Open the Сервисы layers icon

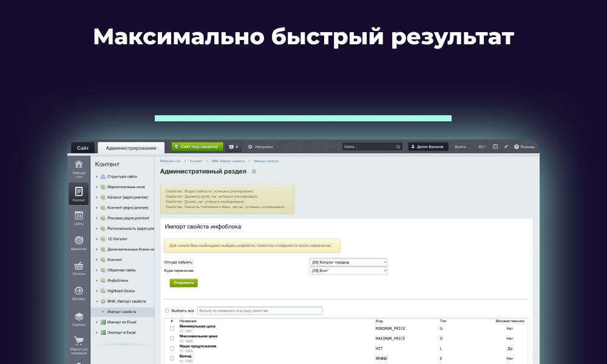[78, 317]
